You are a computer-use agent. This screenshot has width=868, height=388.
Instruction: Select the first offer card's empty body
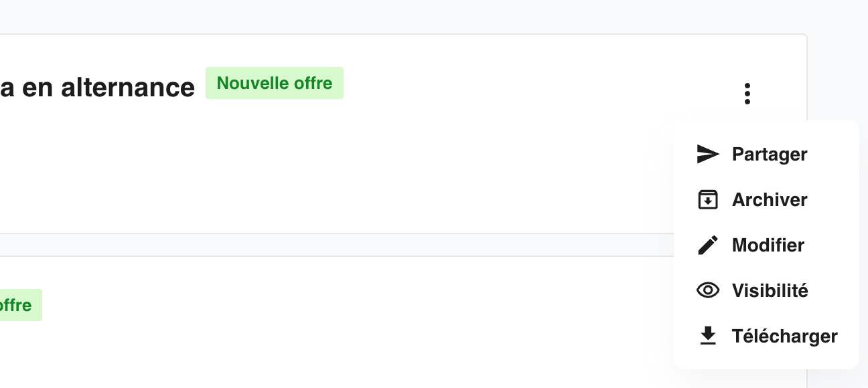tap(335, 174)
